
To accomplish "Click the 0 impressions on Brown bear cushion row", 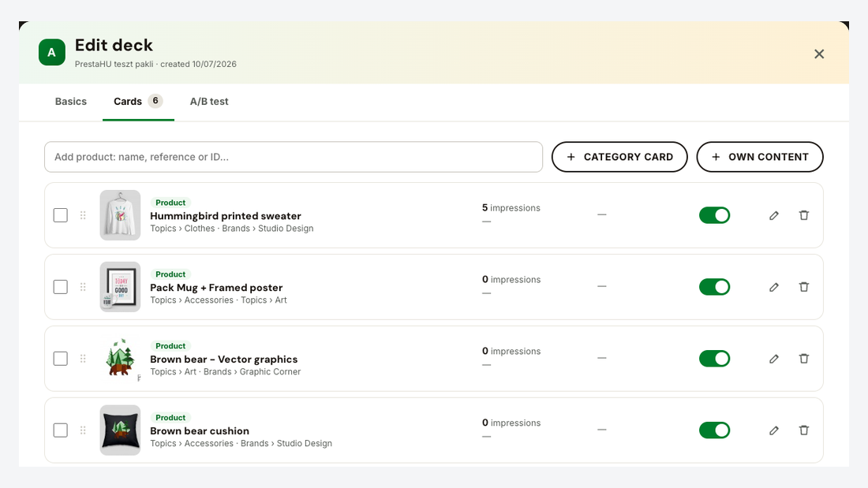I will point(511,423).
